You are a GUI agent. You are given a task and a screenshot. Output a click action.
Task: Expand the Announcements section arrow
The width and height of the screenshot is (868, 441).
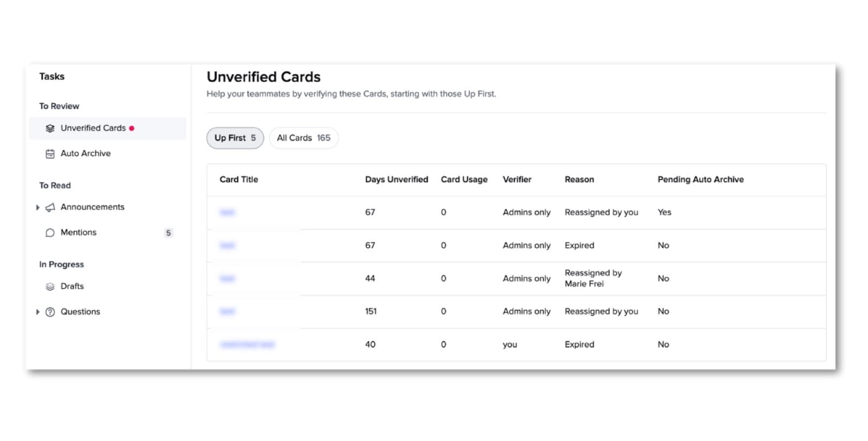point(37,207)
